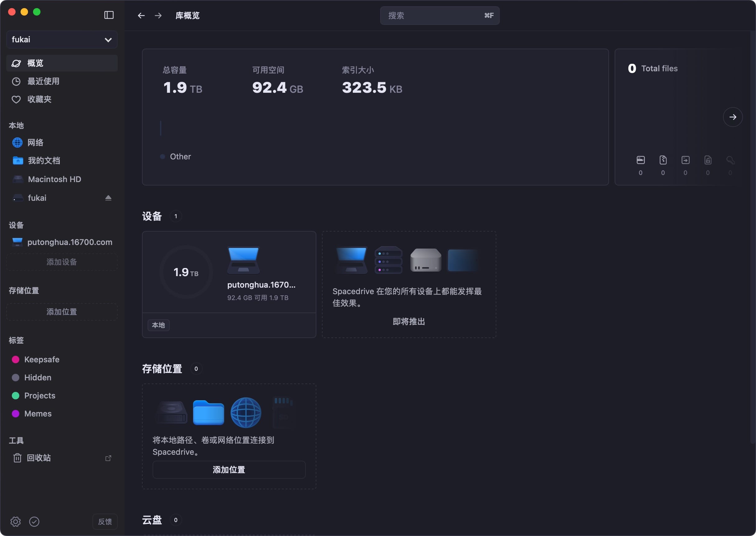Click the Other legend item

pyautogui.click(x=175, y=157)
